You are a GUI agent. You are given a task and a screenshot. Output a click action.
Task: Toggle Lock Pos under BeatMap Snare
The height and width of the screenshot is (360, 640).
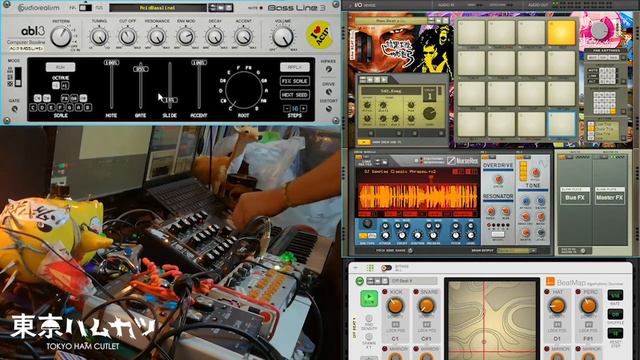pos(427,324)
